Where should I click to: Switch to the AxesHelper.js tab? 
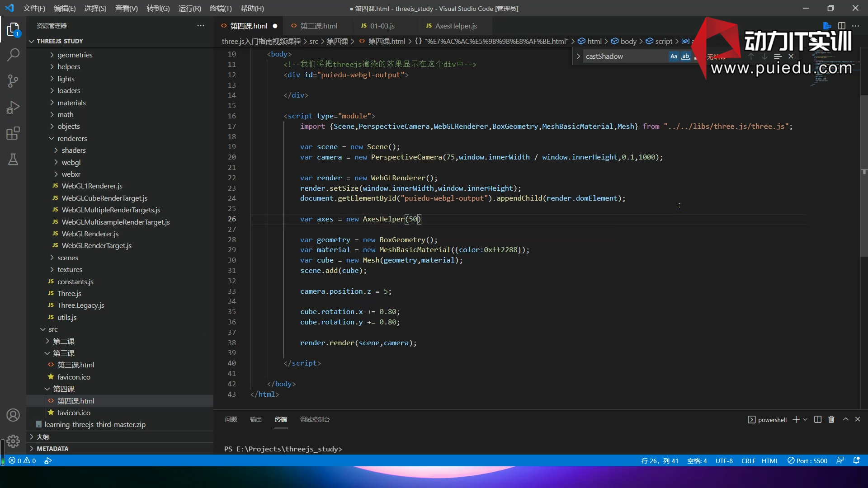pos(456,26)
